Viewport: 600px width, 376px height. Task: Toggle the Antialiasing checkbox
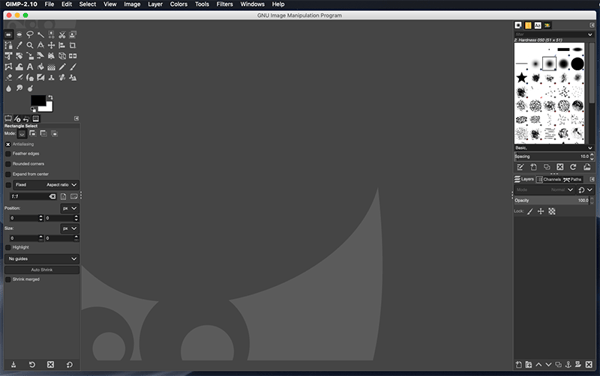[x=8, y=144]
